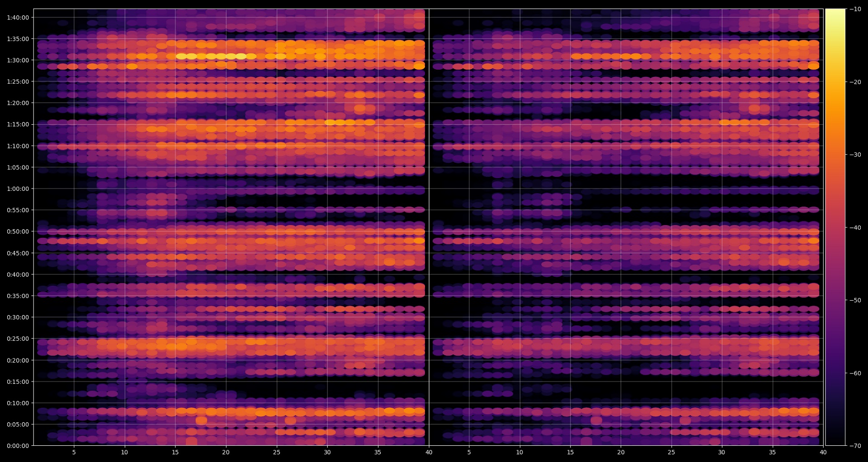868x462 pixels.
Task: Select the −30 colorbar tick label
Action: 855,155
